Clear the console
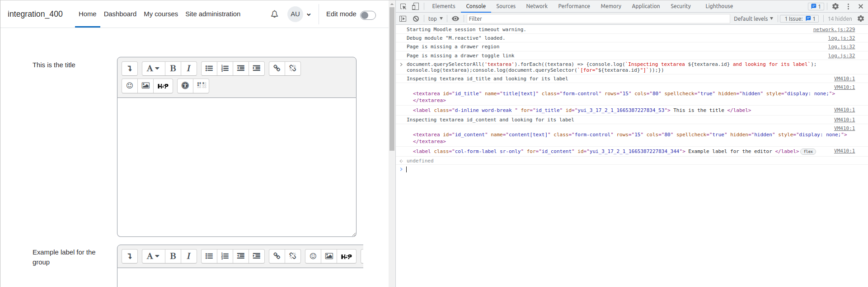 tap(416, 19)
